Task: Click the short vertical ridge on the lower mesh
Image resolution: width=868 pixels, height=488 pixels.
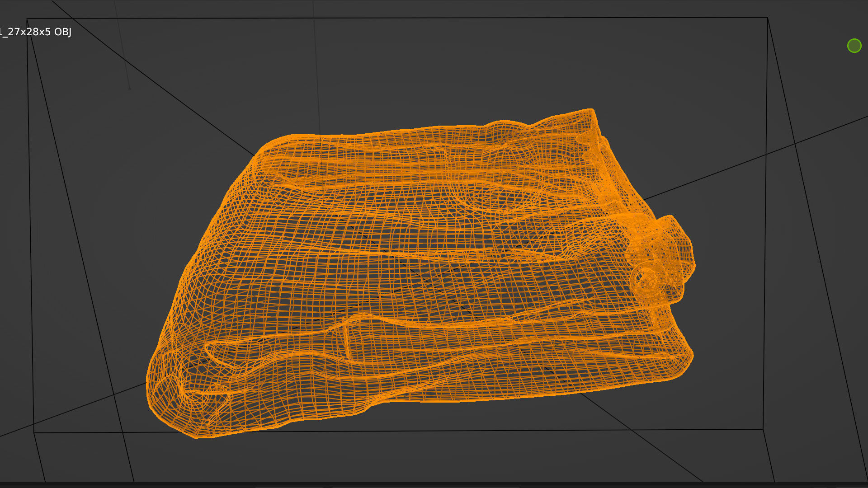Action: (x=347, y=341)
